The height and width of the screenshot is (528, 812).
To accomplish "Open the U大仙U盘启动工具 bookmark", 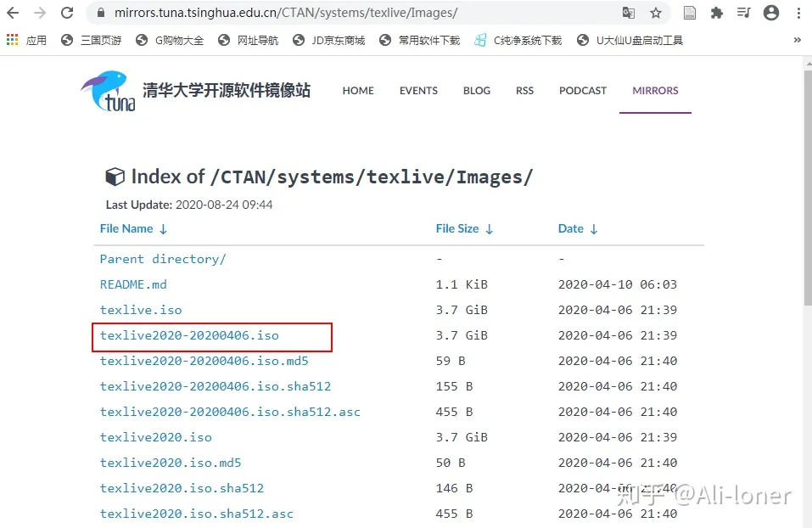I will pos(630,40).
